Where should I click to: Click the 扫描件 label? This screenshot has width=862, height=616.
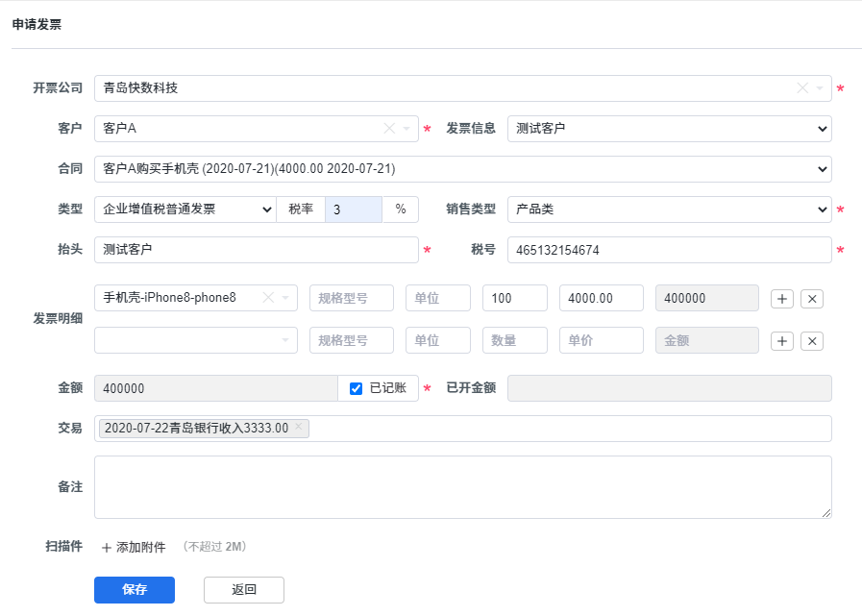tap(63, 547)
